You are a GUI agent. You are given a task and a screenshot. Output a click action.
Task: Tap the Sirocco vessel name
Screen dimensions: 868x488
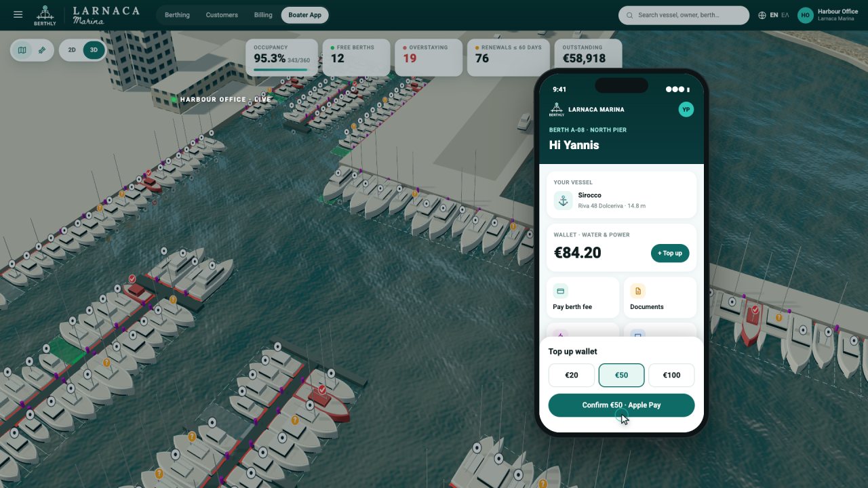point(590,195)
